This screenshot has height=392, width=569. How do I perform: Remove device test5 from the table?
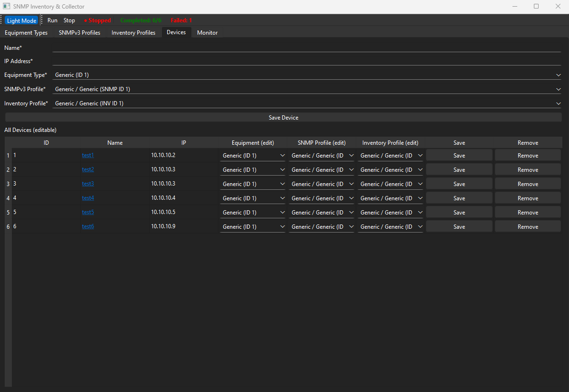[x=527, y=212]
